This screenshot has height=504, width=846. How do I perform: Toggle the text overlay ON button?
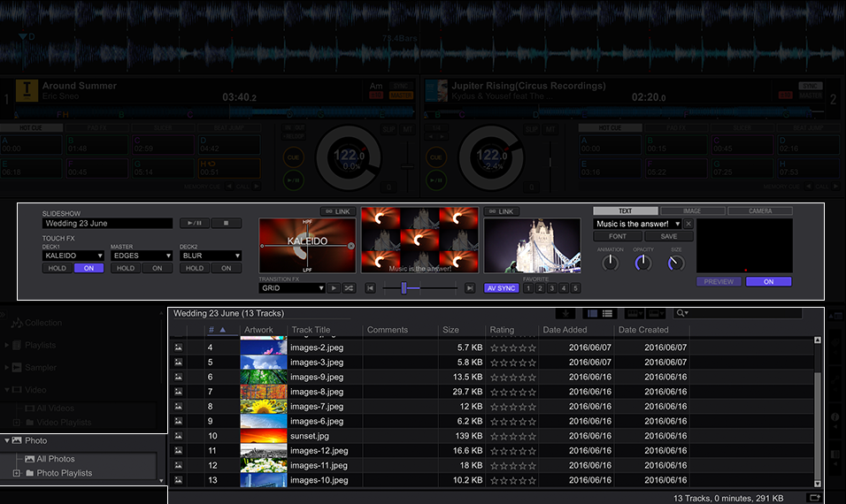769,281
